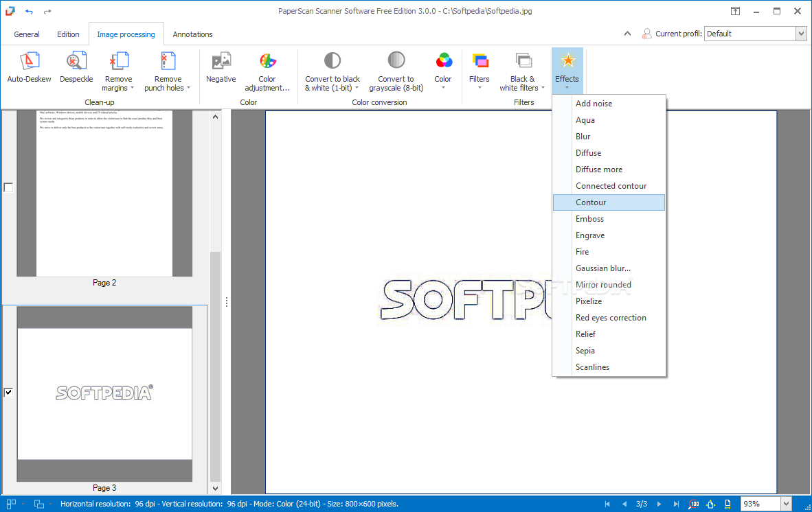Click the current profile user icon

(646, 34)
